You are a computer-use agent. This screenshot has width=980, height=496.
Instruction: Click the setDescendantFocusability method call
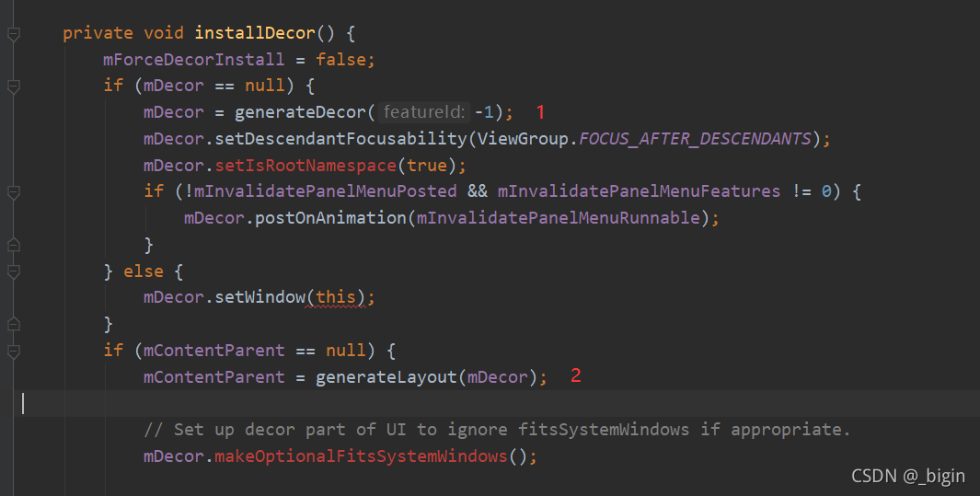click(340, 139)
